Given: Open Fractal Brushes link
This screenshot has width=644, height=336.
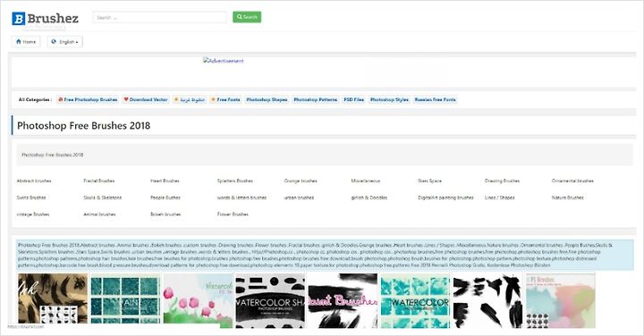Looking at the screenshot, I should coord(99,181).
